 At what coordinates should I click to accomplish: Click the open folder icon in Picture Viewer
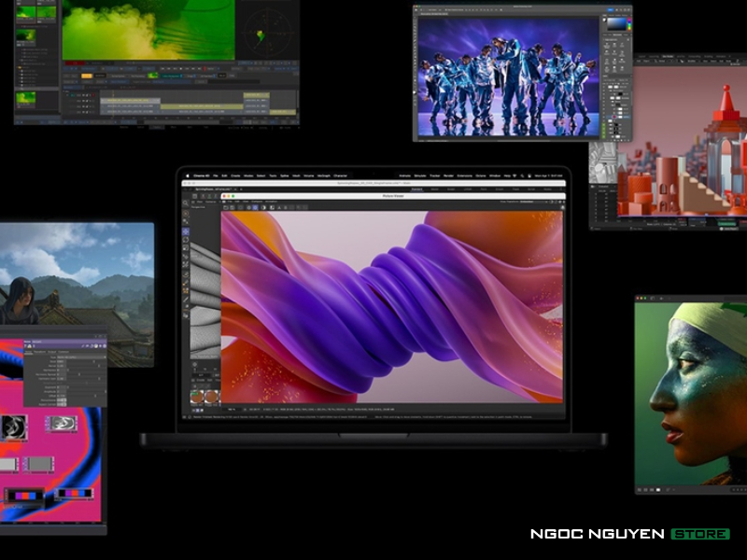click(226, 206)
